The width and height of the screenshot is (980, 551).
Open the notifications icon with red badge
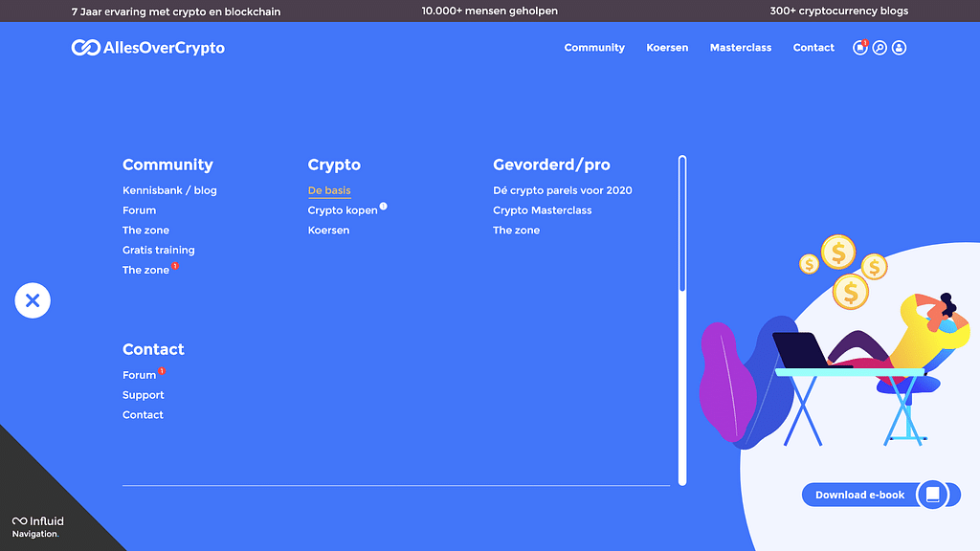pos(859,48)
